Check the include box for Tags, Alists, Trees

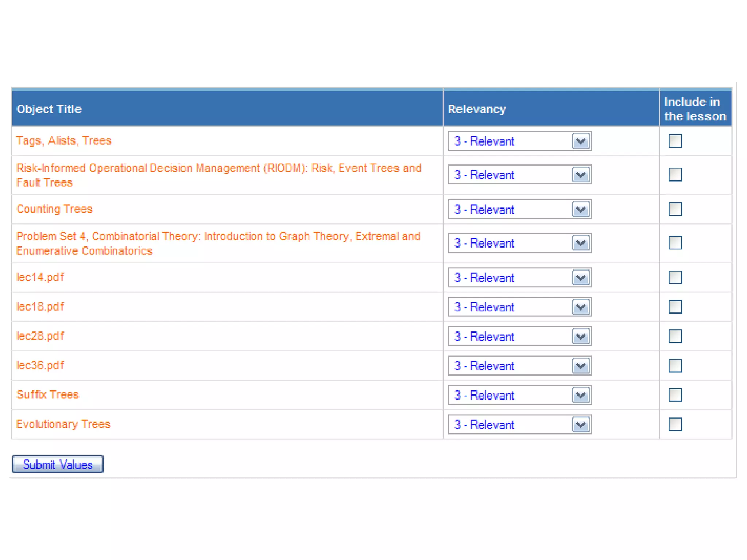click(x=675, y=141)
